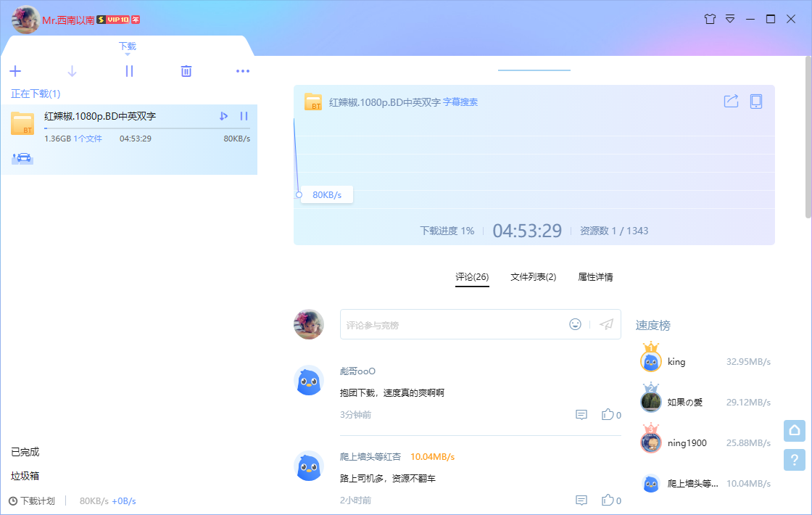Click the 资源数 1 / 1343 text

(x=613, y=231)
